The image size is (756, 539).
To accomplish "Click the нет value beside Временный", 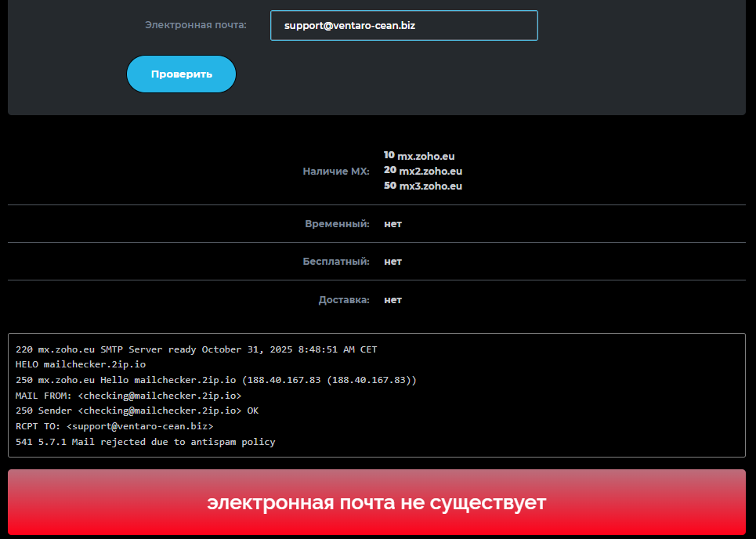I will (392, 224).
